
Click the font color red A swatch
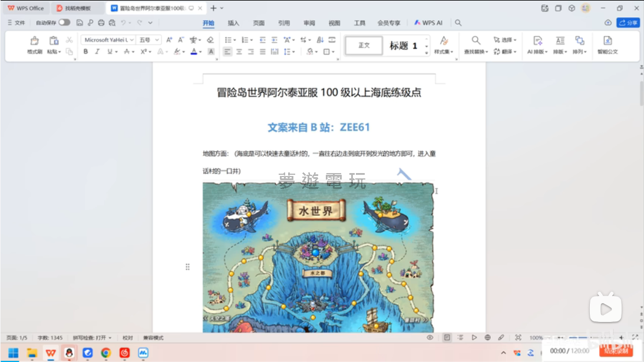coord(193,52)
